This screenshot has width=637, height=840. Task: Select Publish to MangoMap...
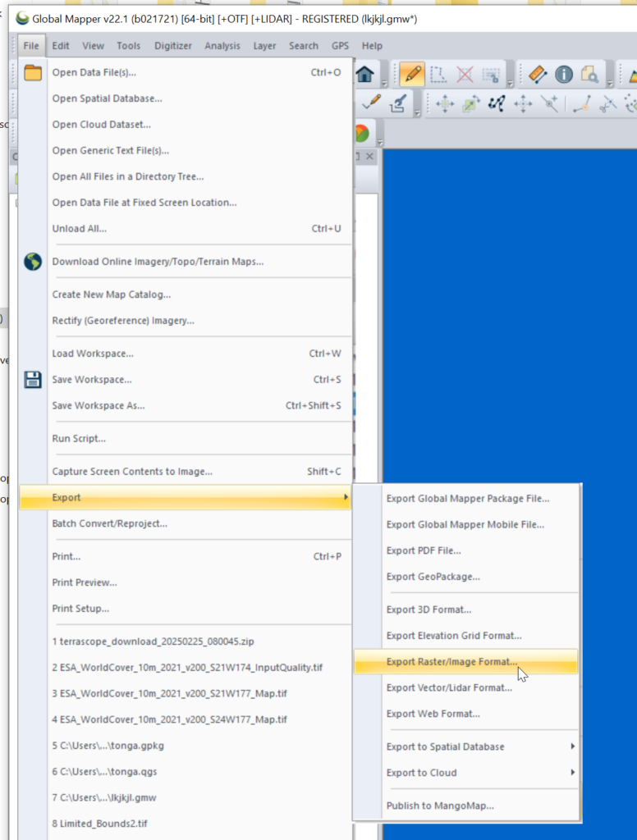coord(466,806)
